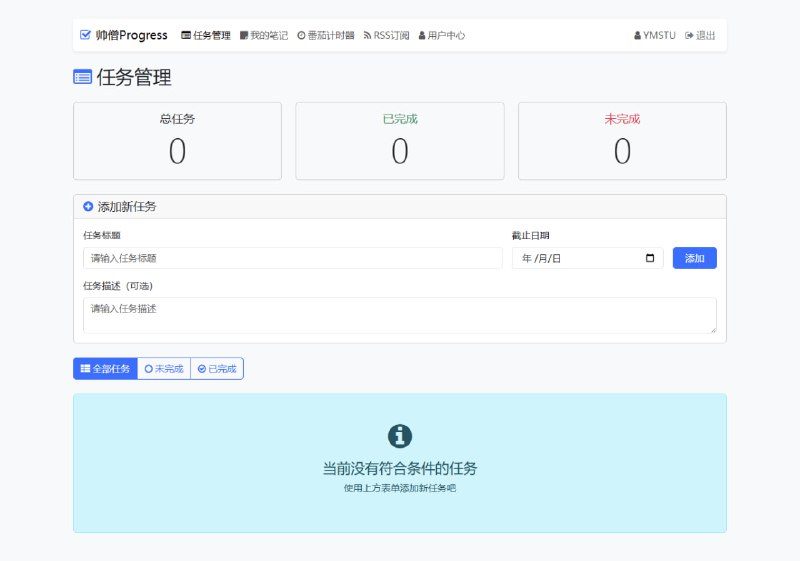Image resolution: width=800 pixels, height=561 pixels.
Task: Click the 任务管理 page heading text
Action: [x=134, y=78]
